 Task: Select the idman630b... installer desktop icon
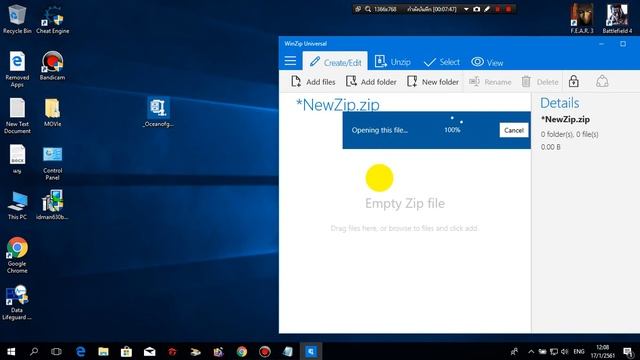point(52,205)
